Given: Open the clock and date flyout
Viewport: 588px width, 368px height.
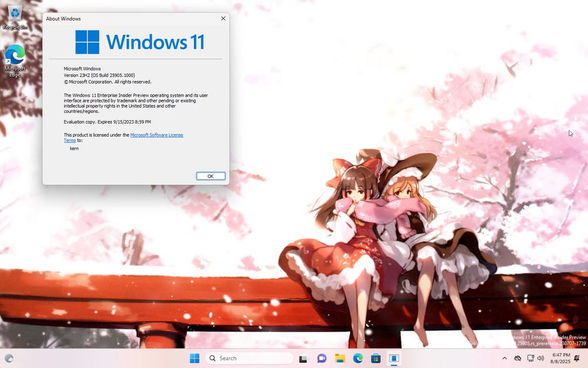Looking at the screenshot, I should [x=560, y=358].
